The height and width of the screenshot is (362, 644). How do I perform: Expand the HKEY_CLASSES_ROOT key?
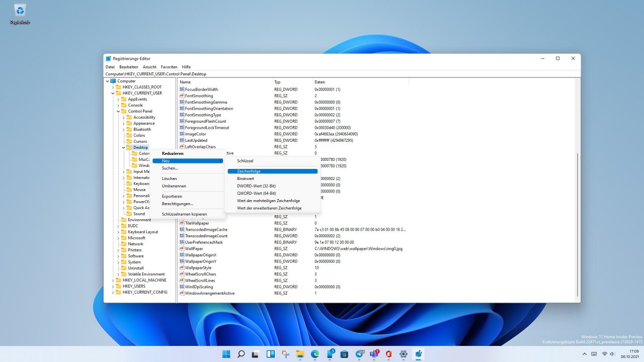pos(113,87)
